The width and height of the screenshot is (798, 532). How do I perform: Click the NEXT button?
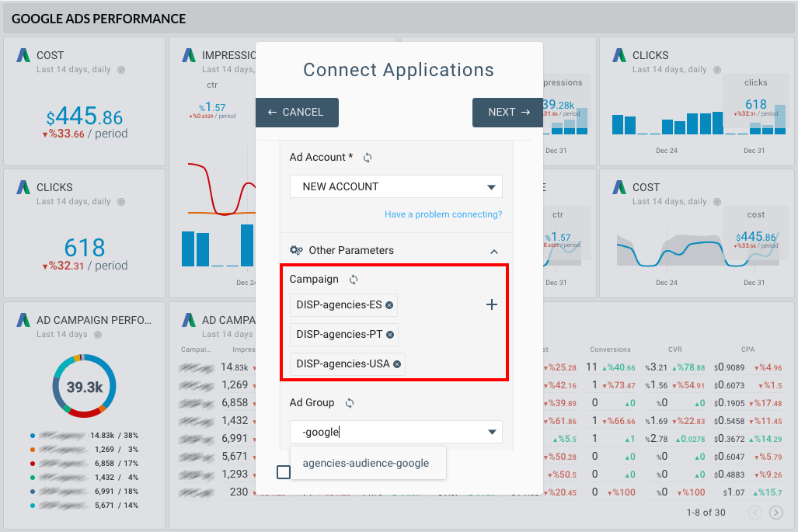point(508,113)
